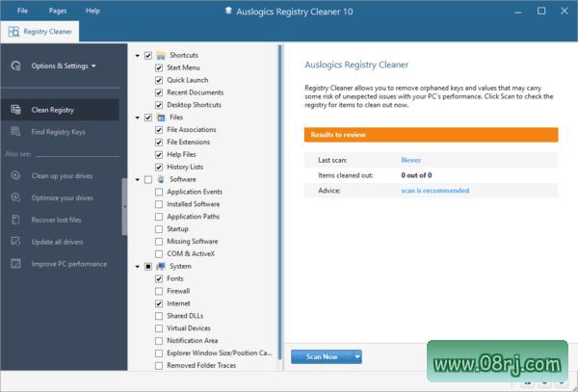
Task: Uncheck the Desktop Shortcuts checkbox
Action: click(159, 105)
